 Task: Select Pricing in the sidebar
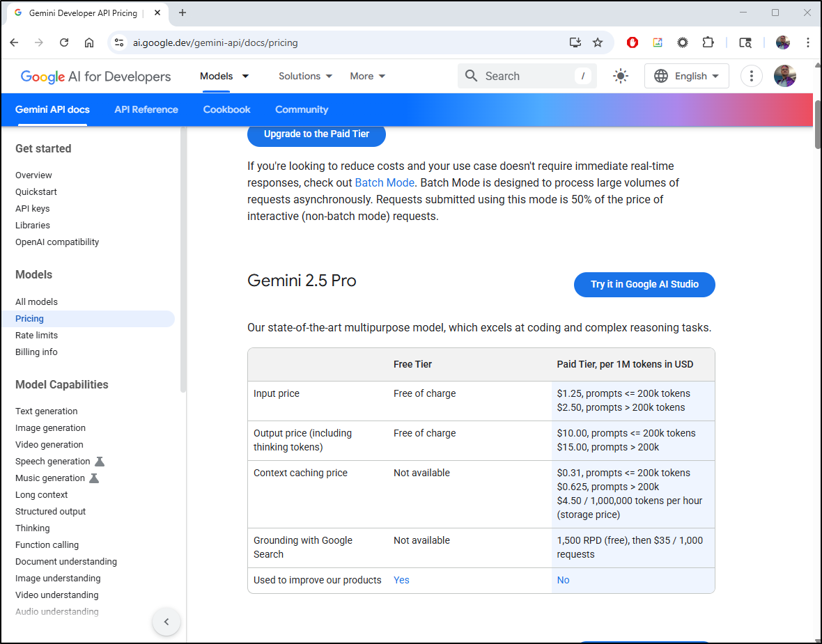click(x=88, y=319)
